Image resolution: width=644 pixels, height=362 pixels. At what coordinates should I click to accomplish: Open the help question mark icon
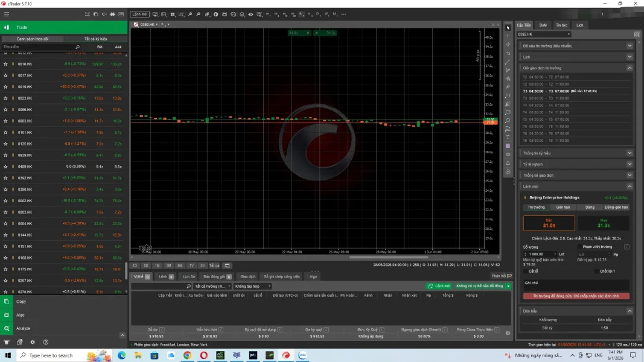click(46, 342)
